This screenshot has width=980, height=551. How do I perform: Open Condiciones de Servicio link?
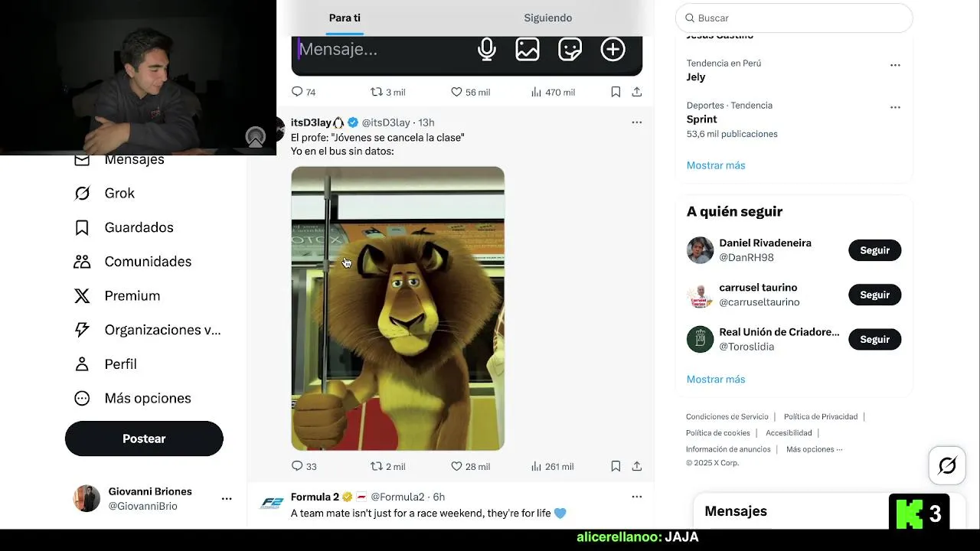(727, 417)
